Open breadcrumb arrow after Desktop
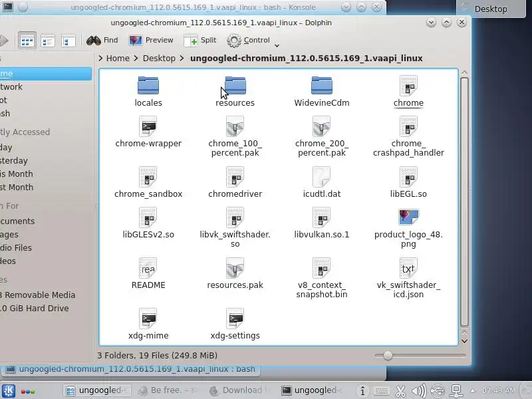 [182, 59]
